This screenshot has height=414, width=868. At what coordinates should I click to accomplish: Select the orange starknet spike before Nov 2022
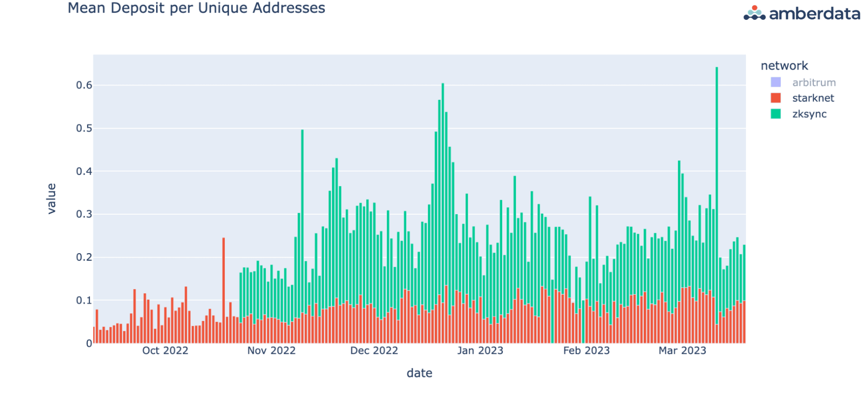[x=223, y=271]
